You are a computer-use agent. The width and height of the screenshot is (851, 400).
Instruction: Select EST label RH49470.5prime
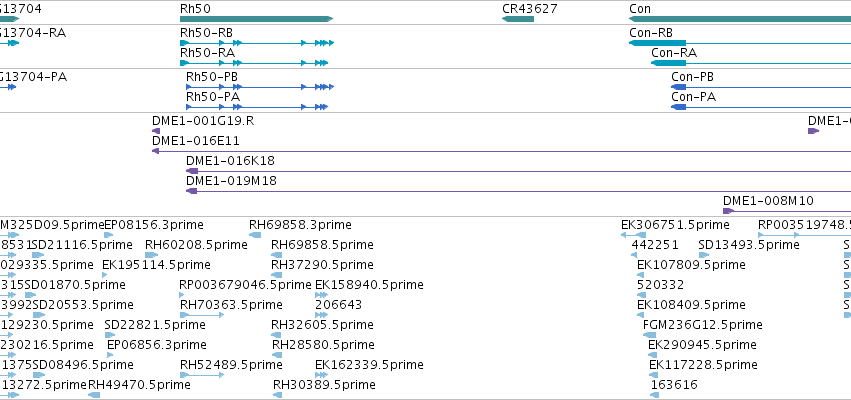[139, 385]
